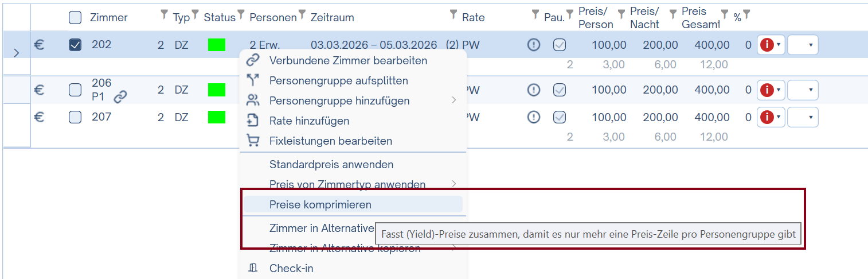
Task: Click the Zeitraum date range of room 202
Action: [x=373, y=45]
